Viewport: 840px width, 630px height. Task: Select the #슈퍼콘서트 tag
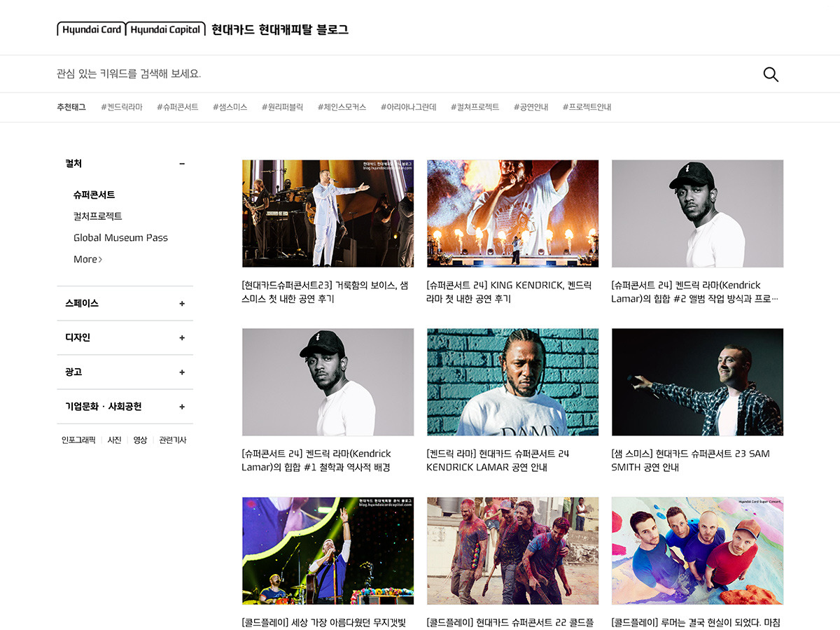click(178, 107)
